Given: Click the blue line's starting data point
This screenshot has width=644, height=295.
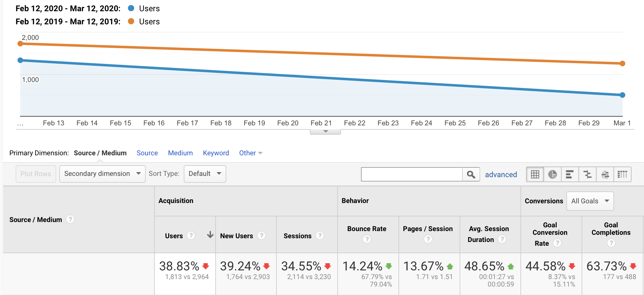Looking at the screenshot, I should 20,60.
